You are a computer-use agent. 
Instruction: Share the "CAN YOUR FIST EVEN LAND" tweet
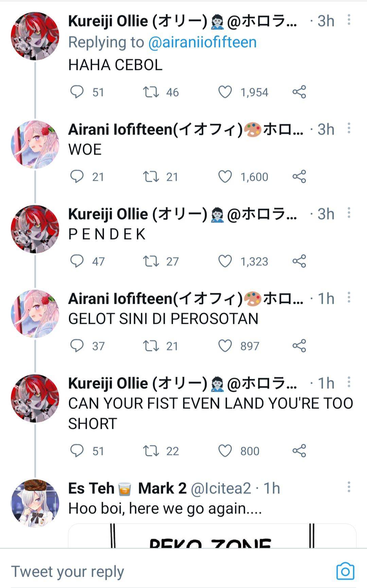(299, 451)
